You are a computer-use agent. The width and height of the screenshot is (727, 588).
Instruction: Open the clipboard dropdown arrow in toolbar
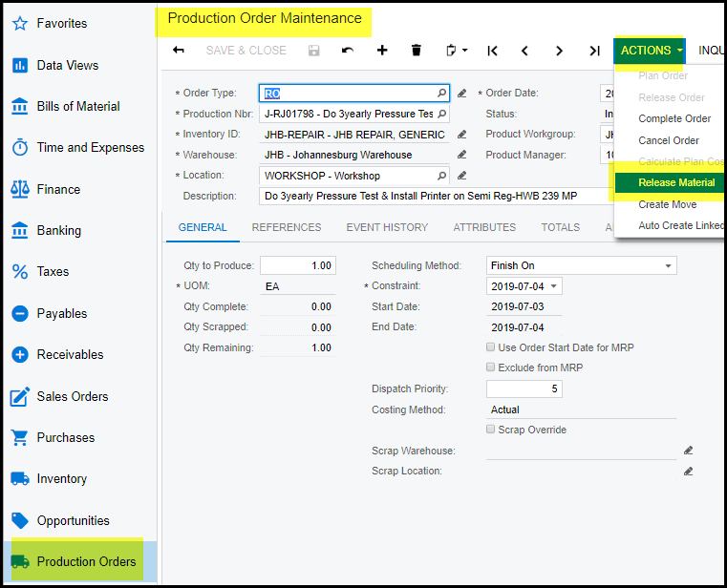click(x=464, y=51)
